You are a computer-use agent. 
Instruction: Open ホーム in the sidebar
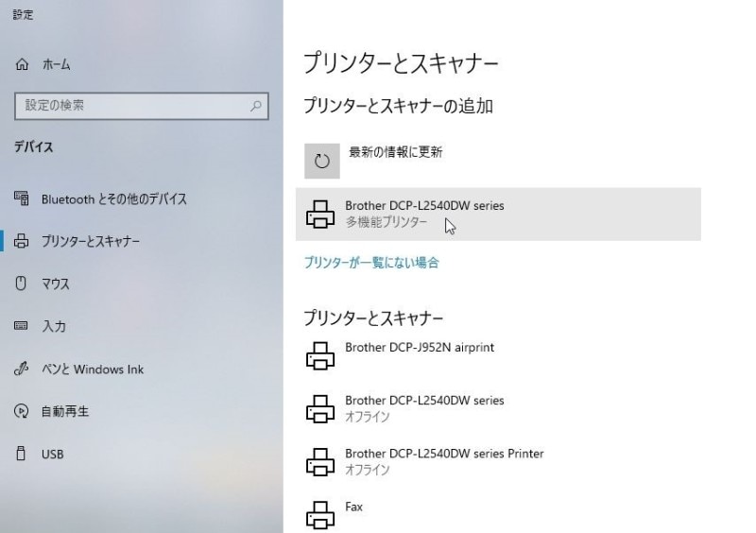click(x=57, y=64)
